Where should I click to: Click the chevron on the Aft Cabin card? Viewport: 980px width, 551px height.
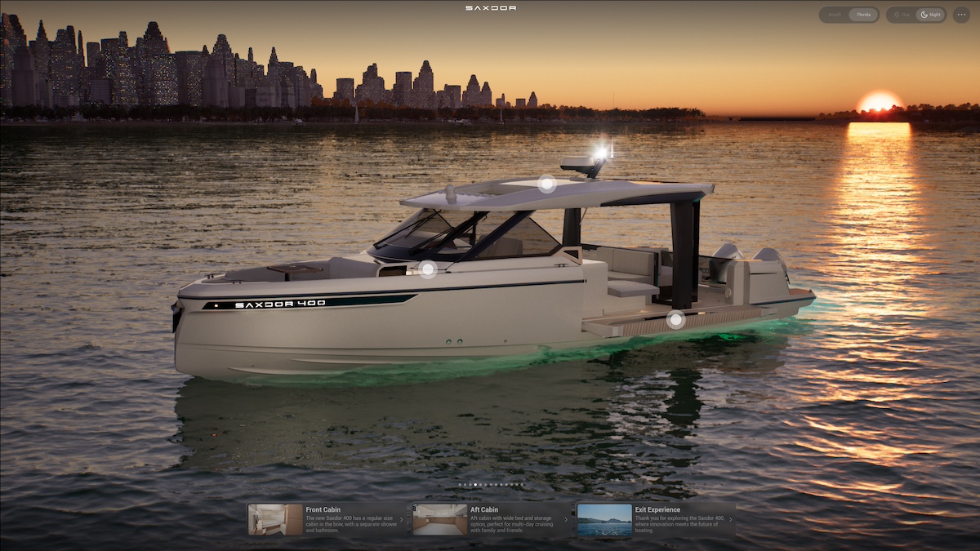566,519
